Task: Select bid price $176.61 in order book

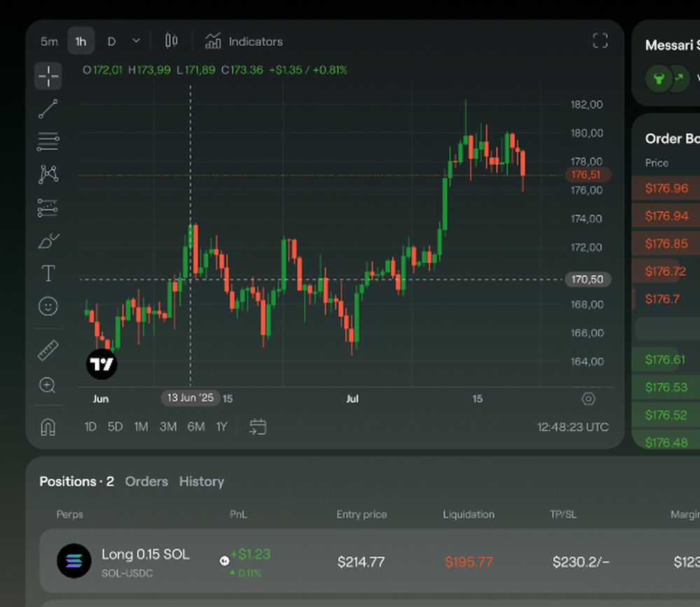Action: (666, 360)
